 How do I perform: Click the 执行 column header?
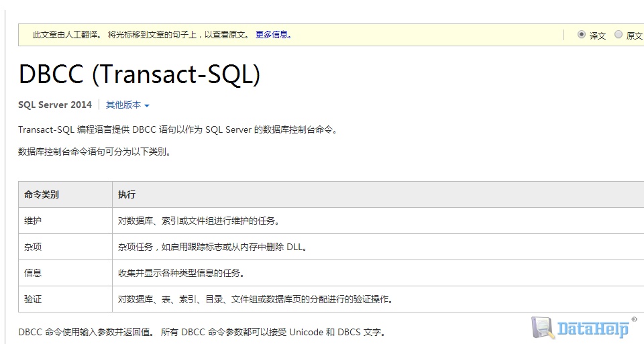pos(378,194)
